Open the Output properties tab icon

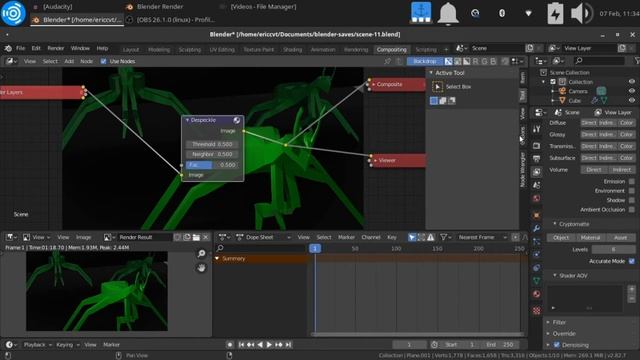(537, 159)
